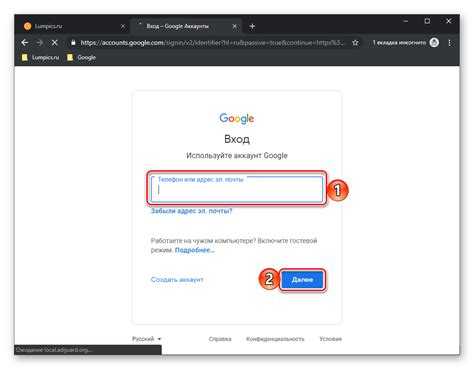Open a new tab with the plus button
This screenshot has height=369, width=474.
click(x=252, y=26)
